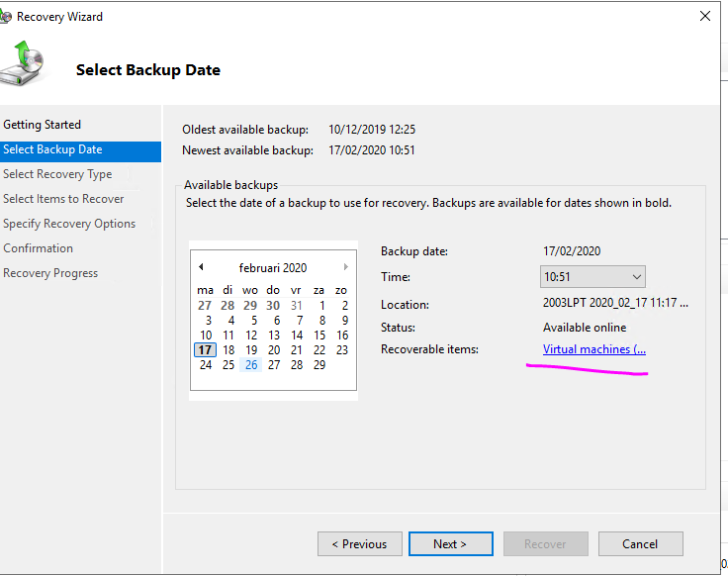Click the 'ma' weekday header
728x576 pixels.
coord(205,290)
